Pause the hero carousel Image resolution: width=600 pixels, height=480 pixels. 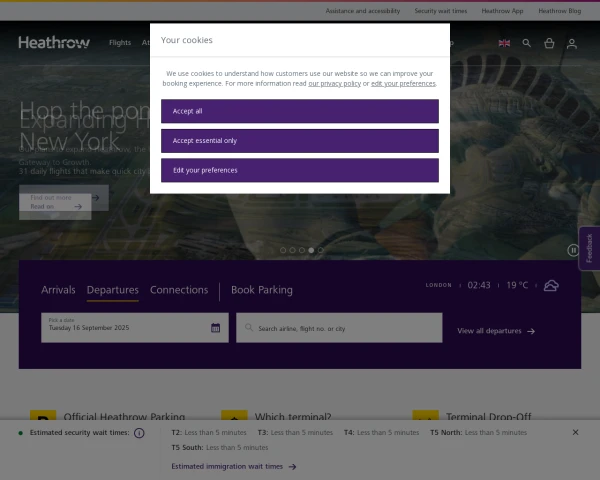(x=573, y=250)
